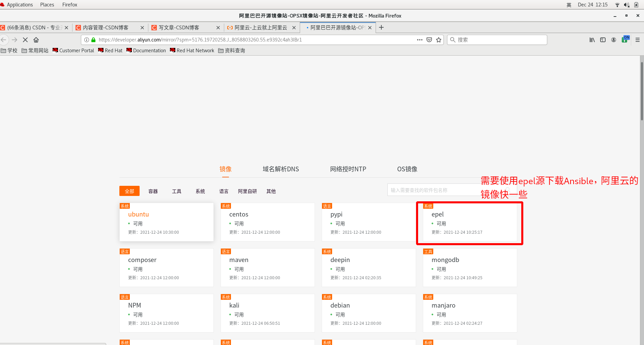
Task: Open the clock showing Dec 24 12:15
Action: [592, 5]
